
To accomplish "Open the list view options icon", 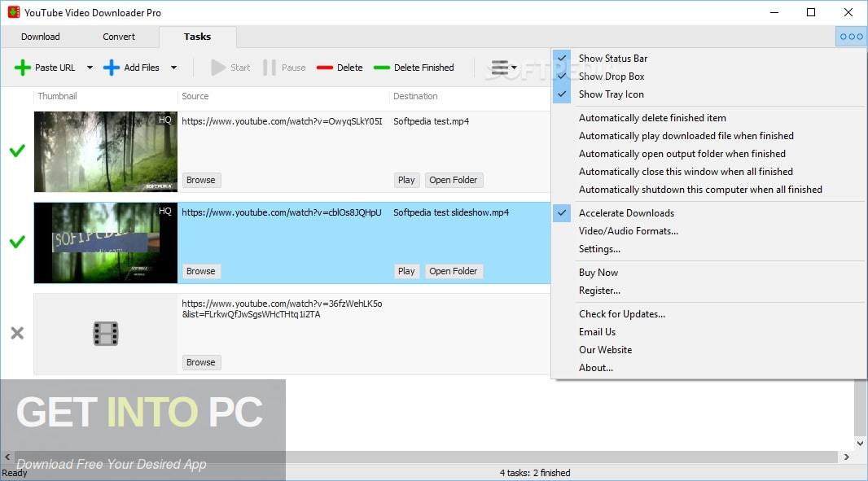I will tap(500, 68).
